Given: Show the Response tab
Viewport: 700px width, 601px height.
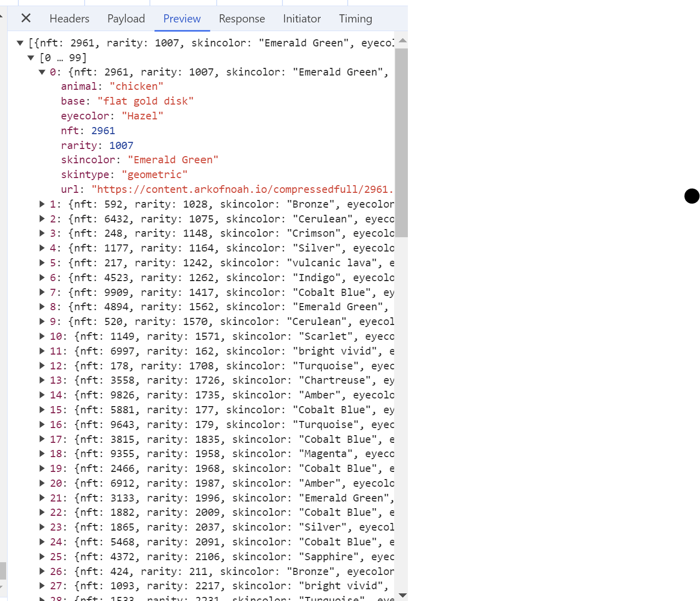Looking at the screenshot, I should pyautogui.click(x=242, y=19).
